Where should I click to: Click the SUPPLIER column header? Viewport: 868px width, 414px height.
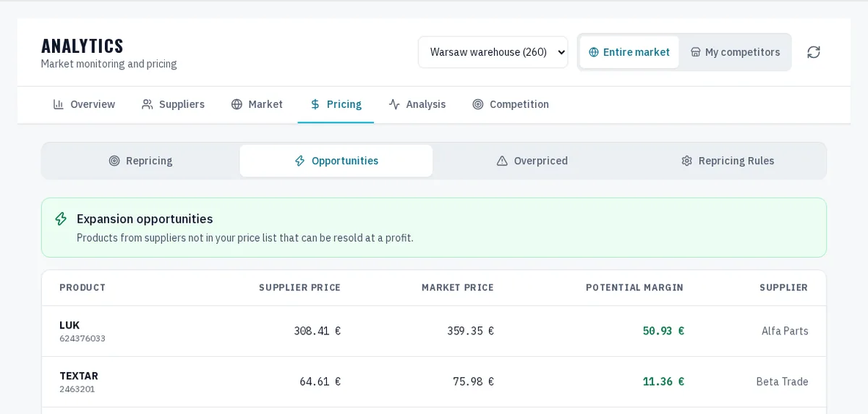783,287
